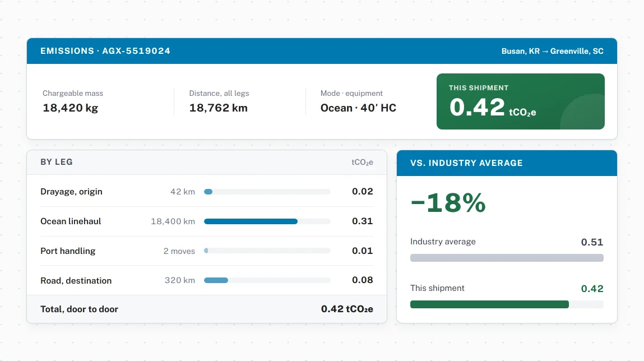Click the This shipment label in comparison panel

tap(437, 288)
